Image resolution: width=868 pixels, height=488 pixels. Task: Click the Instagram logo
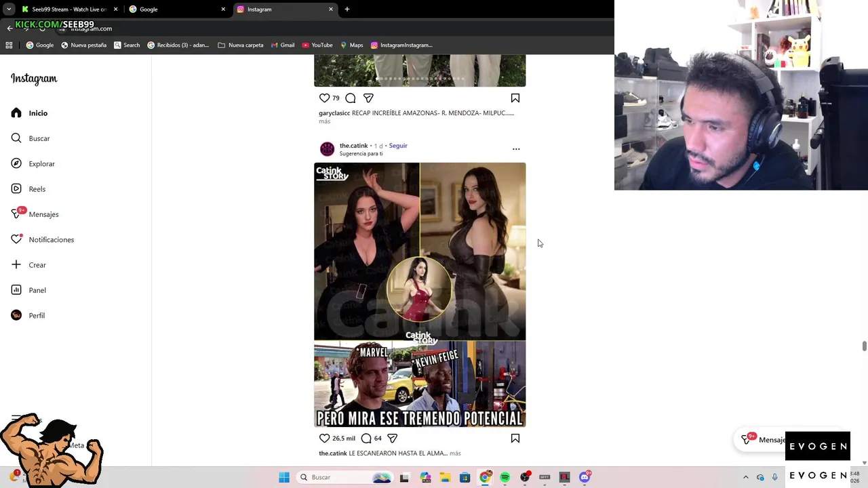34,79
